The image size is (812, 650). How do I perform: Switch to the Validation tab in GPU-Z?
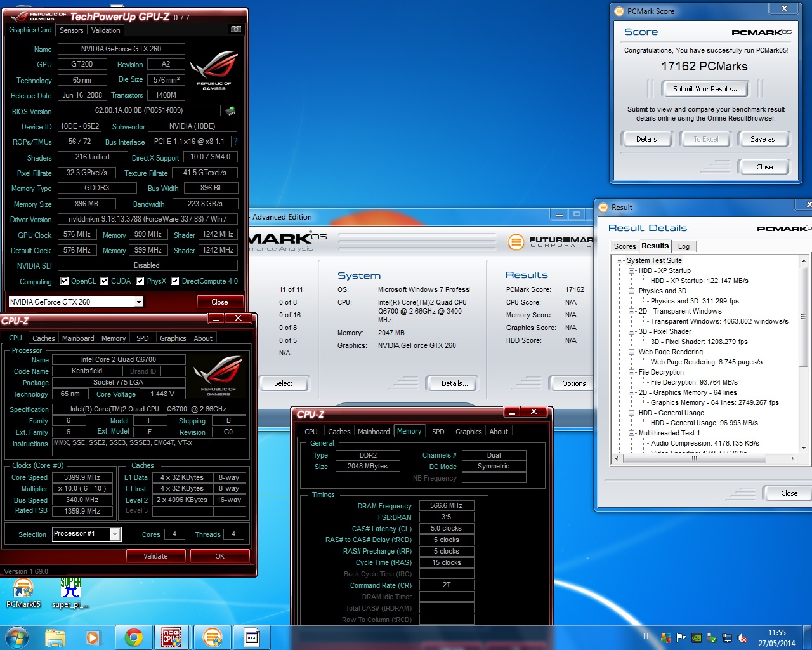click(x=105, y=30)
